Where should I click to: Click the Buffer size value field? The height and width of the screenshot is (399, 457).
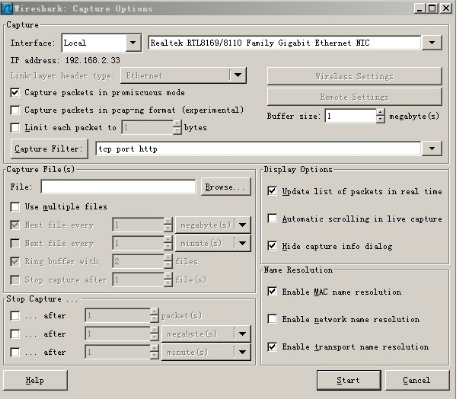pyautogui.click(x=350, y=116)
